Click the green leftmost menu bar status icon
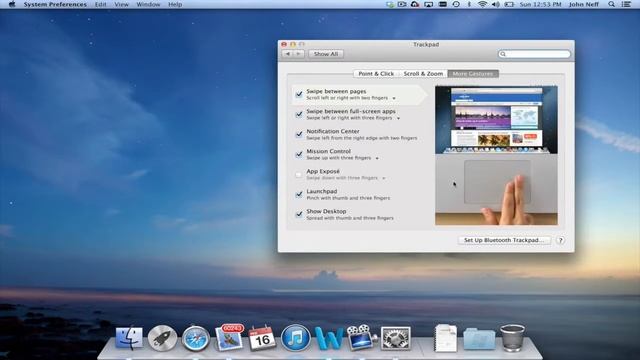 tap(390, 4)
